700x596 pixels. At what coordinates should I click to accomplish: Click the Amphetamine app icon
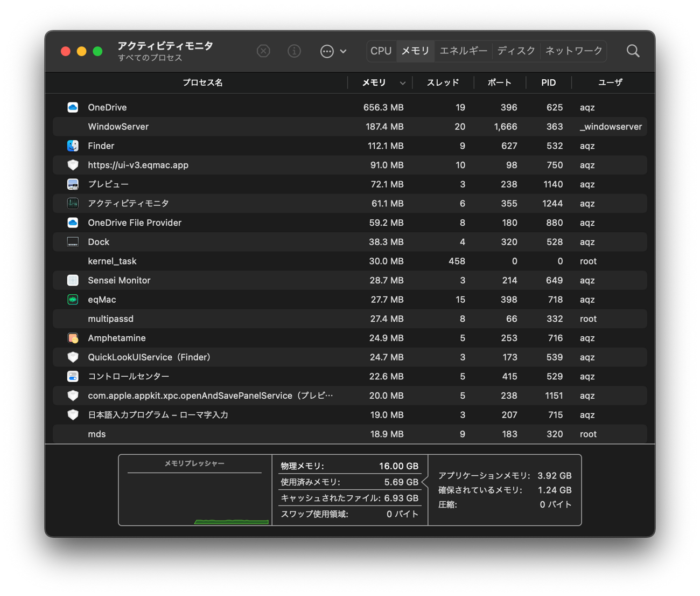[73, 338]
